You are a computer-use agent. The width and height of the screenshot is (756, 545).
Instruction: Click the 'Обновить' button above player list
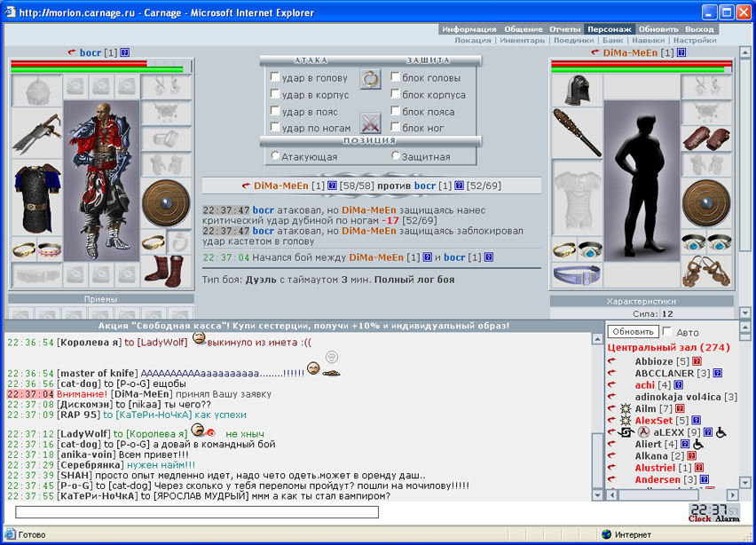coord(633,332)
